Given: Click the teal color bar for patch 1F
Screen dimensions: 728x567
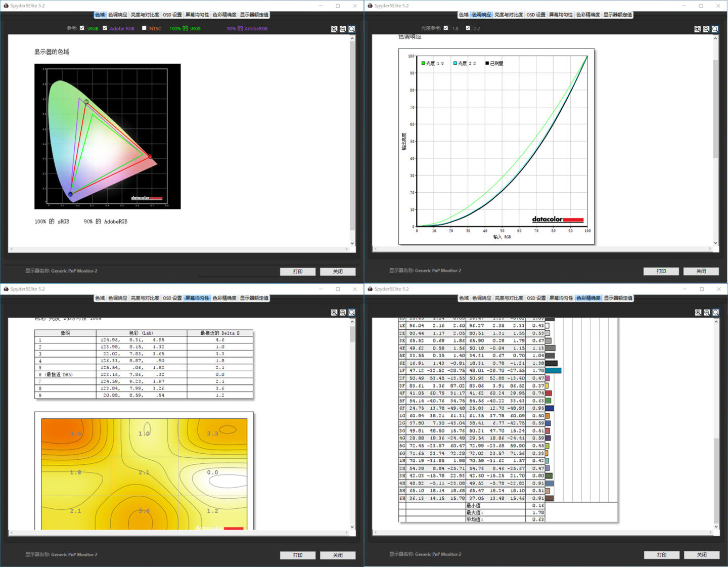Looking at the screenshot, I should (553, 371).
